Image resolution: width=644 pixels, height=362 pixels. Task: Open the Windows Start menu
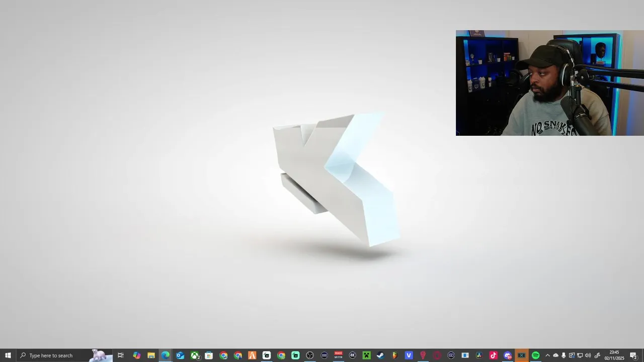click(x=8, y=355)
